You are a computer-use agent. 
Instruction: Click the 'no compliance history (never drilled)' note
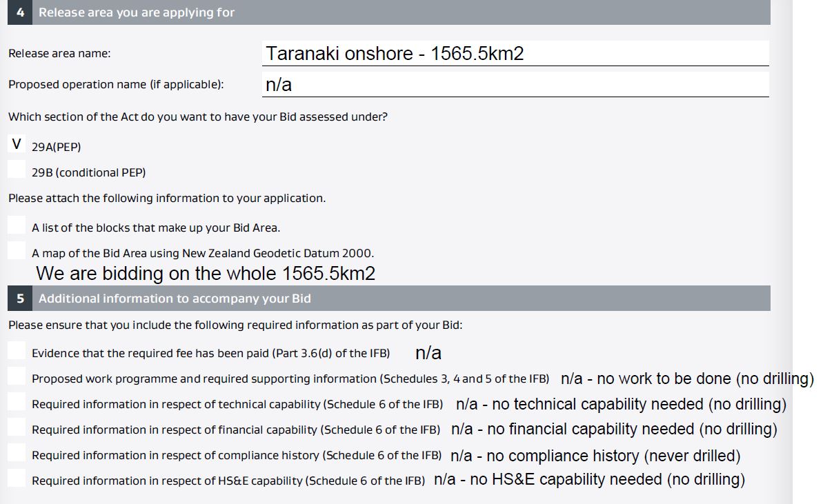(x=595, y=456)
